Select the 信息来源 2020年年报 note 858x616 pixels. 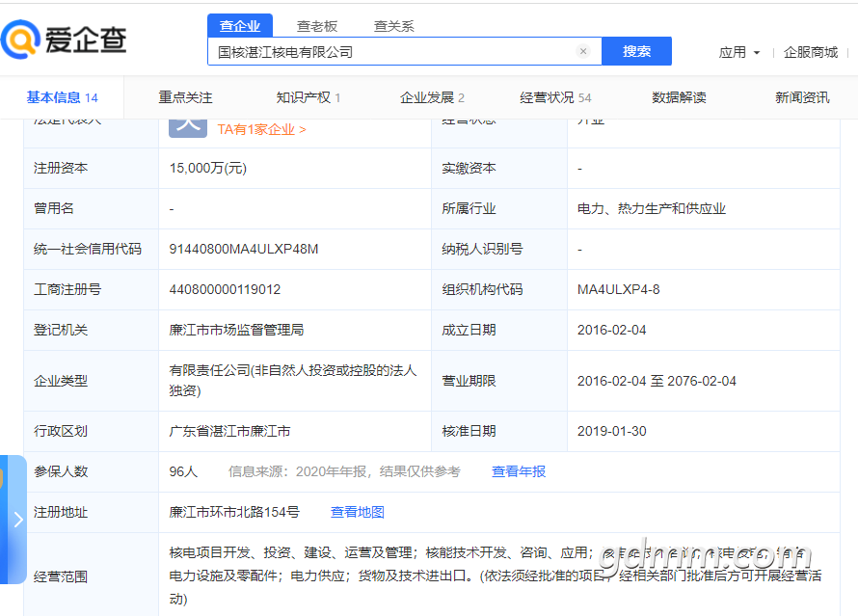345,471
